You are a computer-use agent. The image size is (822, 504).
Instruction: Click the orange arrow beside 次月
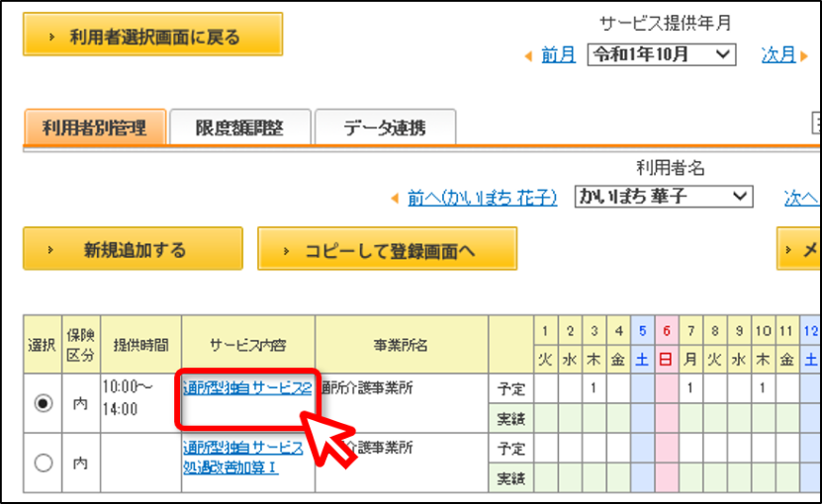coord(804,55)
